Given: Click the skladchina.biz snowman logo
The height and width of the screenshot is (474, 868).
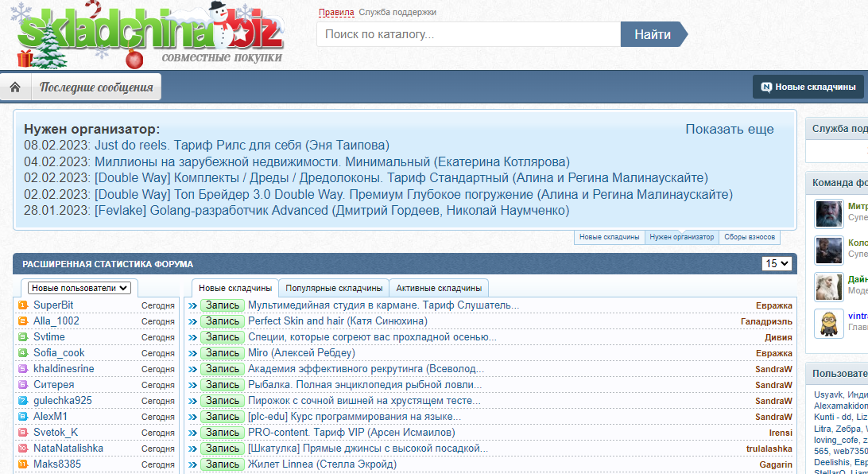Looking at the screenshot, I should pyautogui.click(x=150, y=34).
